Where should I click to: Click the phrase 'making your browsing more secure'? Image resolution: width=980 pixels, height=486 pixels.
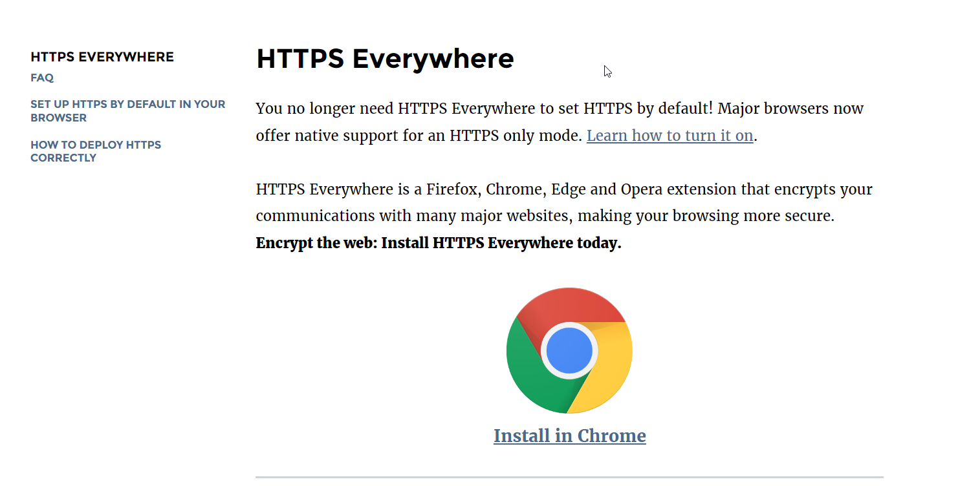pyautogui.click(x=706, y=216)
